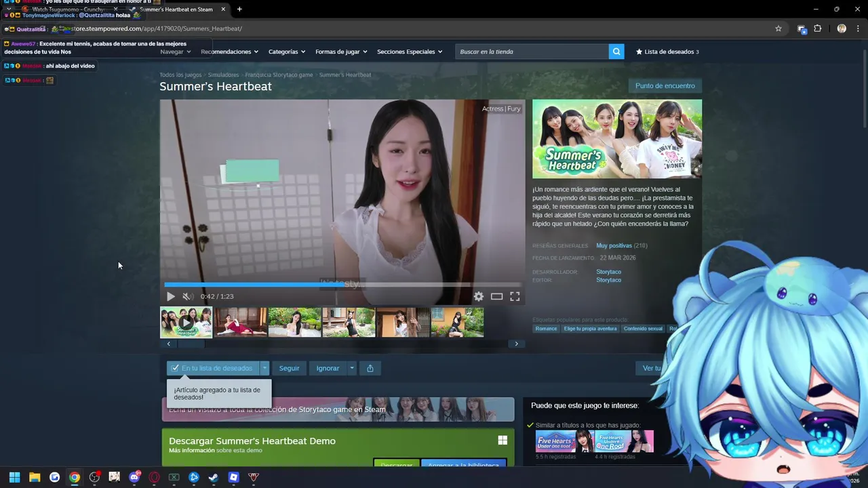The image size is (868, 488).
Task: Open the Formas de jugar dropdown
Action: pyautogui.click(x=341, y=52)
